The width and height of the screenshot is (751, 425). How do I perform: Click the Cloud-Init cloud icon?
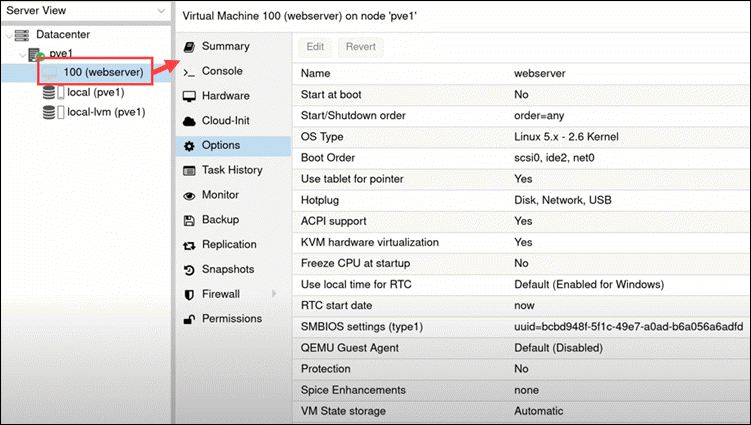coord(189,121)
